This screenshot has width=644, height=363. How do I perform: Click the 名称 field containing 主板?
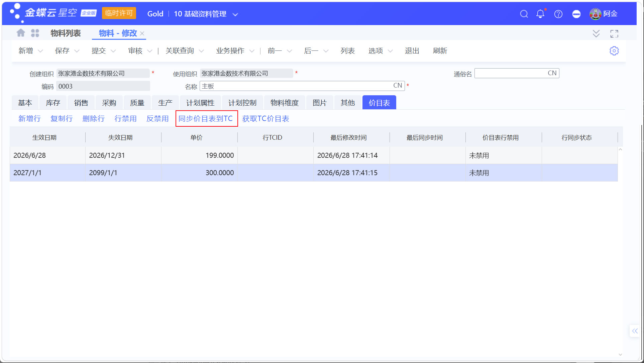pyautogui.click(x=302, y=86)
